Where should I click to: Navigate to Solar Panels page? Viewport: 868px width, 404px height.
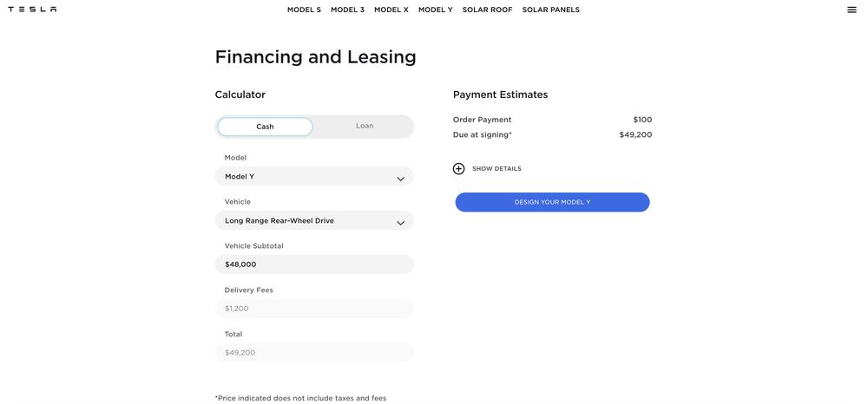(550, 10)
